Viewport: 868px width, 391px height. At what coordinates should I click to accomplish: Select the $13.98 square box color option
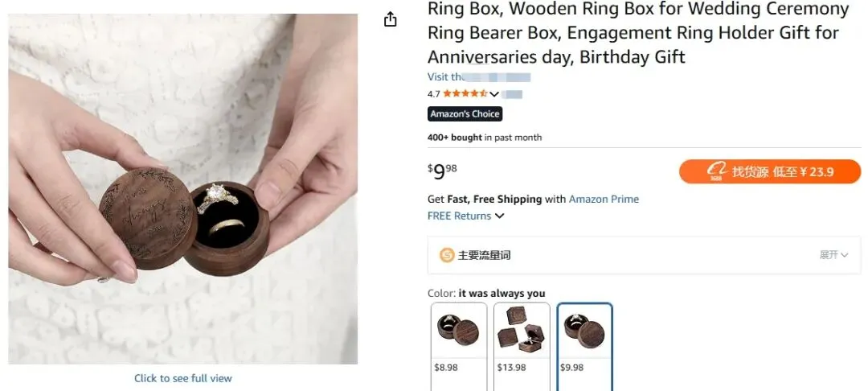point(522,339)
